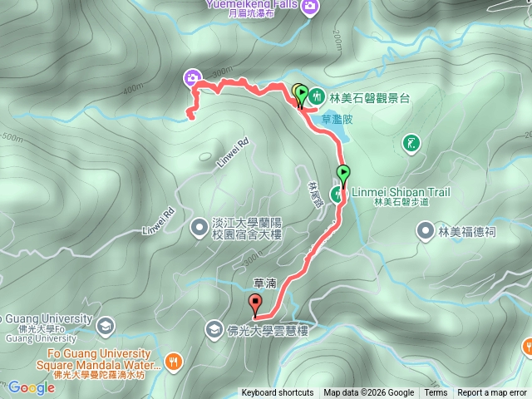
Task: Open the Linmei Shipan Trail hiker pin
Action: click(337, 195)
